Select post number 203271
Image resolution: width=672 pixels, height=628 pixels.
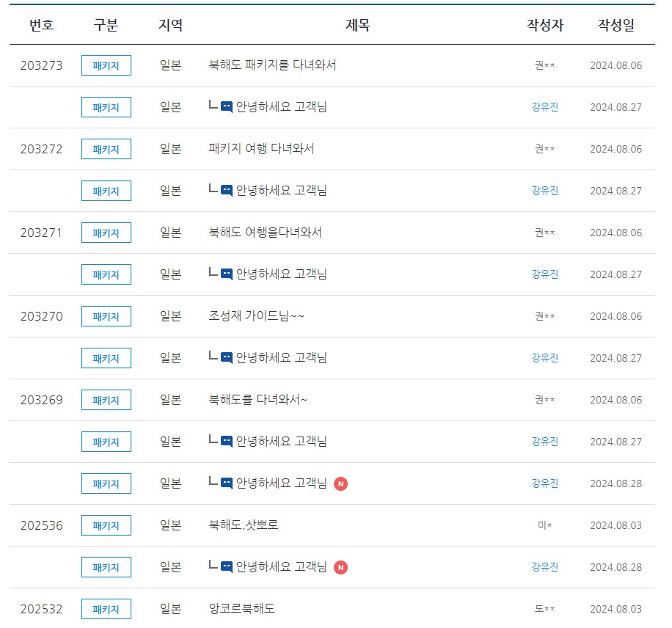(42, 233)
